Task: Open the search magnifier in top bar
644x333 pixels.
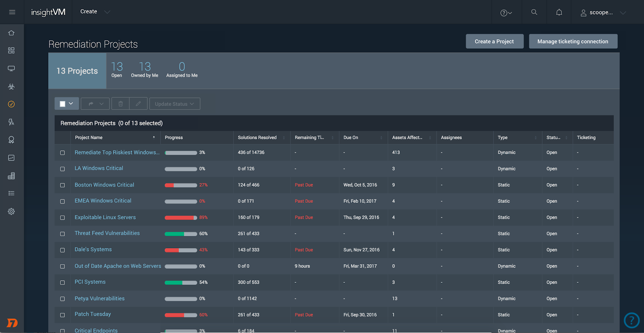Action: point(534,12)
